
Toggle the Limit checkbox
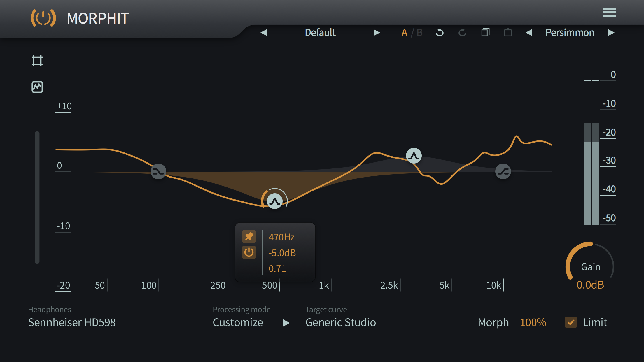(571, 322)
